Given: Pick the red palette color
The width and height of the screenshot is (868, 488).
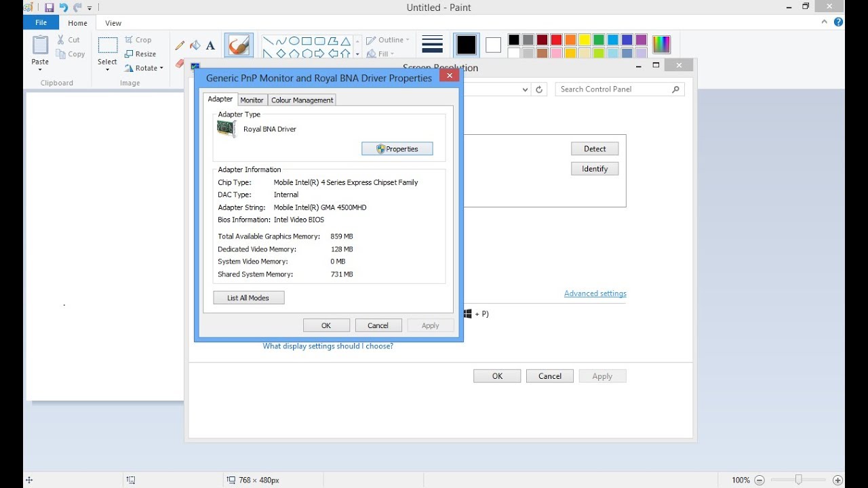Looking at the screenshot, I should (x=556, y=40).
